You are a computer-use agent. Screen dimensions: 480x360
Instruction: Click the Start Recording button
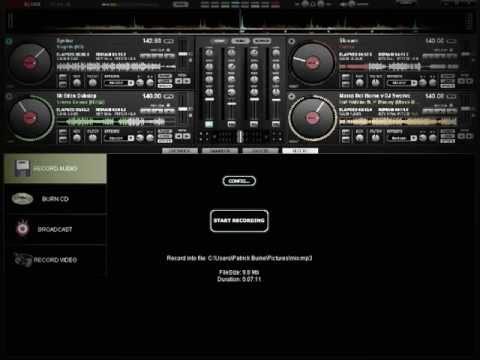click(x=239, y=221)
